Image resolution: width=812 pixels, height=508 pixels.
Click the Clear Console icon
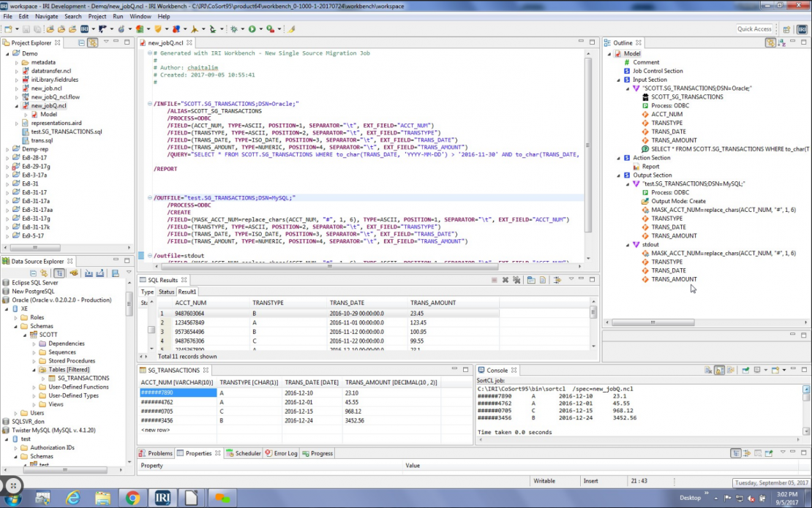tap(708, 371)
